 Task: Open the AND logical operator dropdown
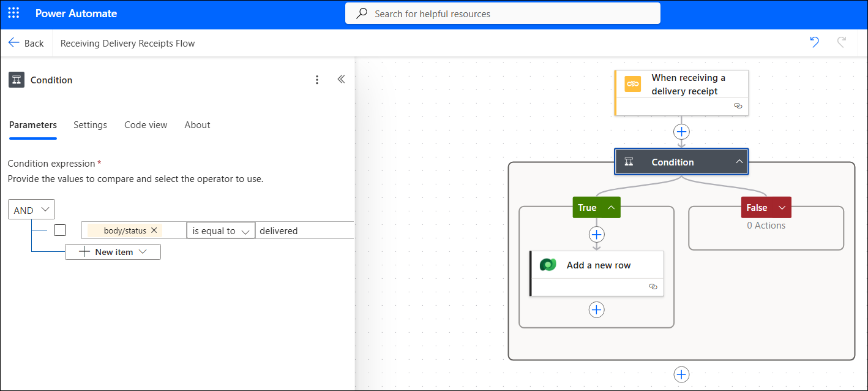click(x=31, y=210)
